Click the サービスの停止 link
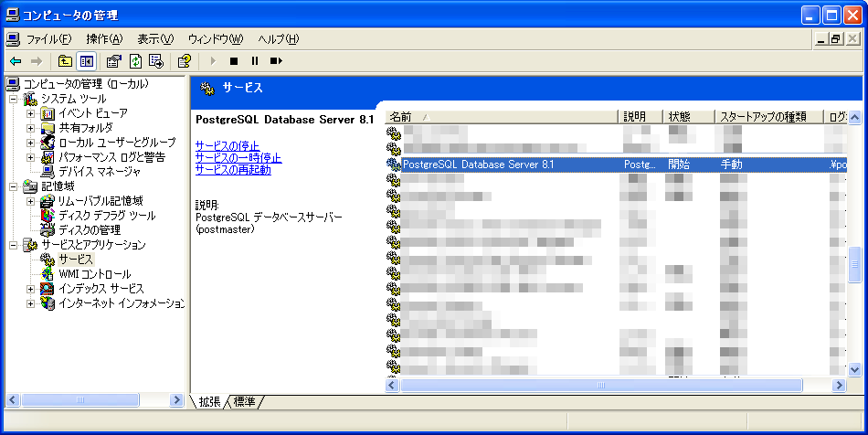 (228, 145)
